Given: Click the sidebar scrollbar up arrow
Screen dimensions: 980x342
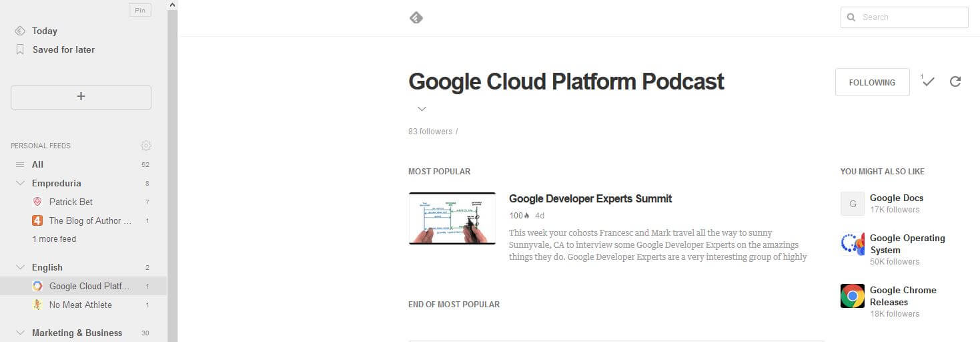Looking at the screenshot, I should pyautogui.click(x=172, y=5).
